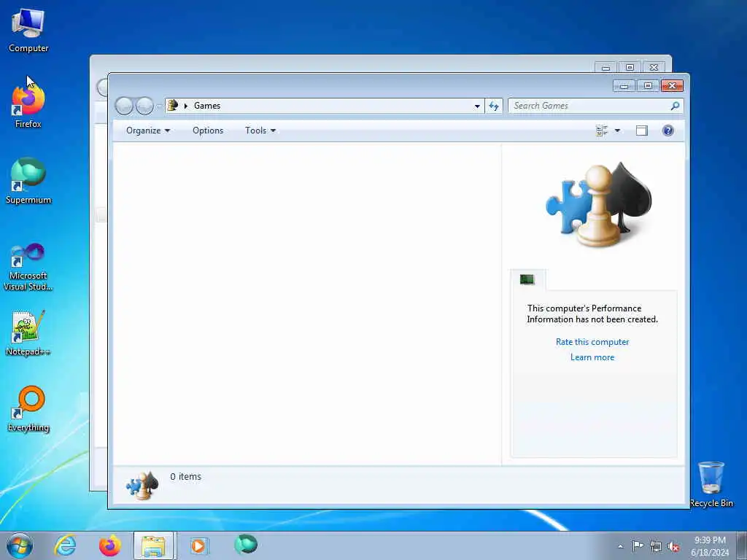
Task: Open the Tools menu
Action: pyautogui.click(x=260, y=131)
